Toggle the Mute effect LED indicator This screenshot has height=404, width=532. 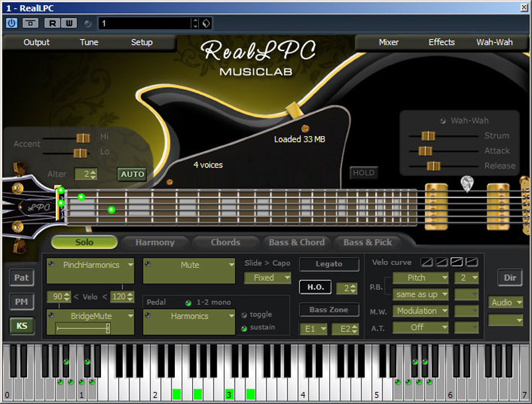click(148, 264)
